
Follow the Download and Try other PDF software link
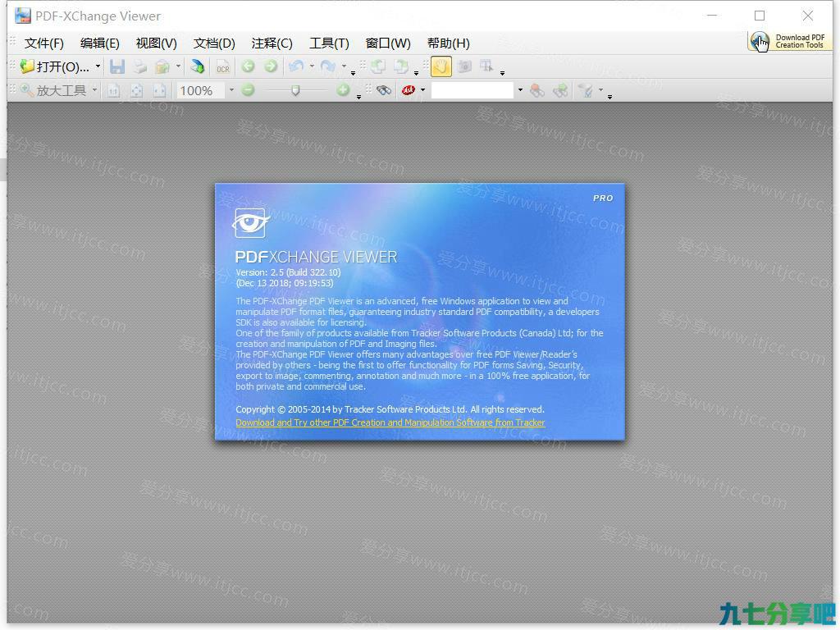(390, 422)
